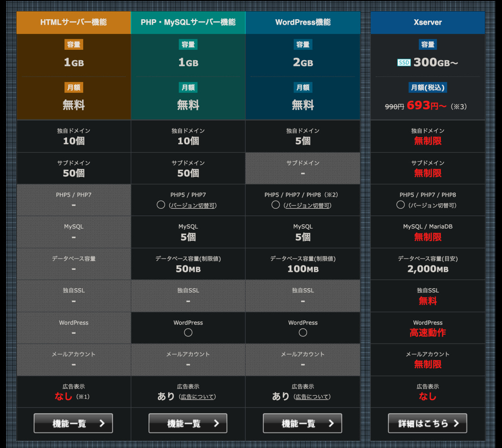Click 容量 badge in WordPress機能 column
This screenshot has width=502, height=448.
pos(303,44)
